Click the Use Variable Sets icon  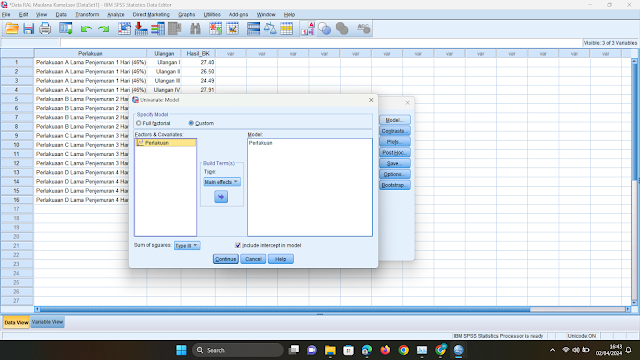pyautogui.click(x=324, y=29)
